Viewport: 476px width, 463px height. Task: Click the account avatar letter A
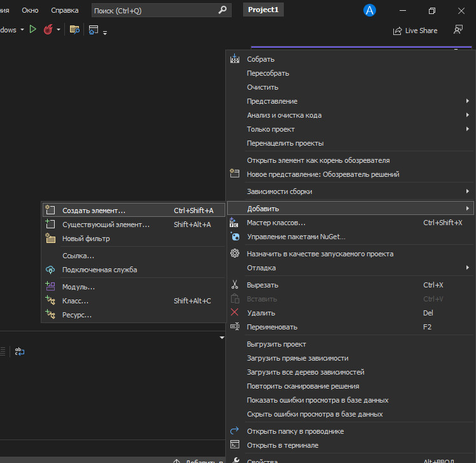370,11
